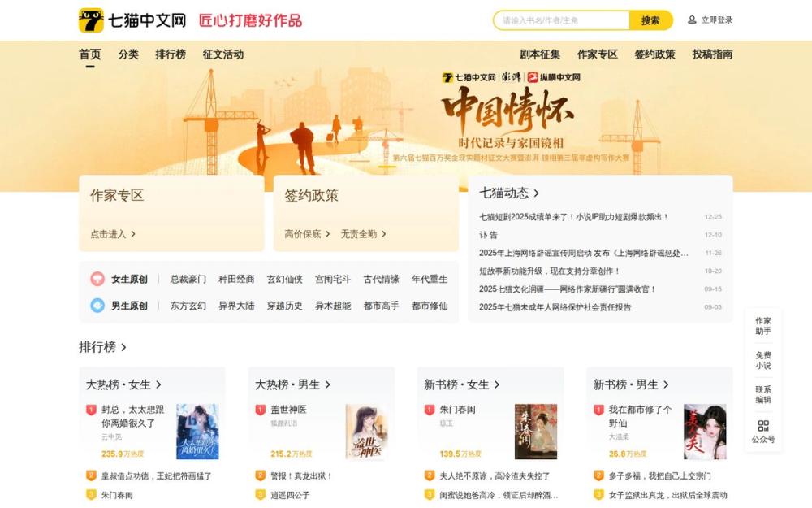Open 大热榜·男生 list arrow
The width and height of the screenshot is (812, 508).
pos(328,384)
